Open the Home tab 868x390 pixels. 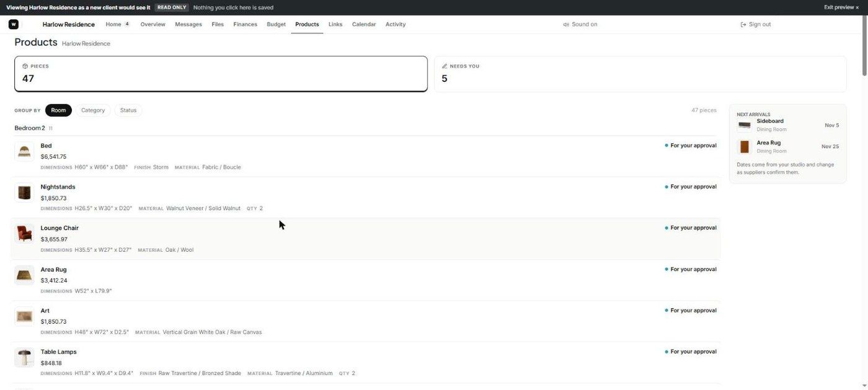pos(117,24)
